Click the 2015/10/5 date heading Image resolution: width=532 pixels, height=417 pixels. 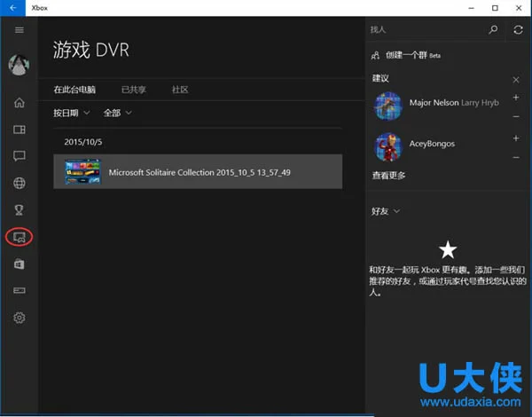(x=83, y=142)
